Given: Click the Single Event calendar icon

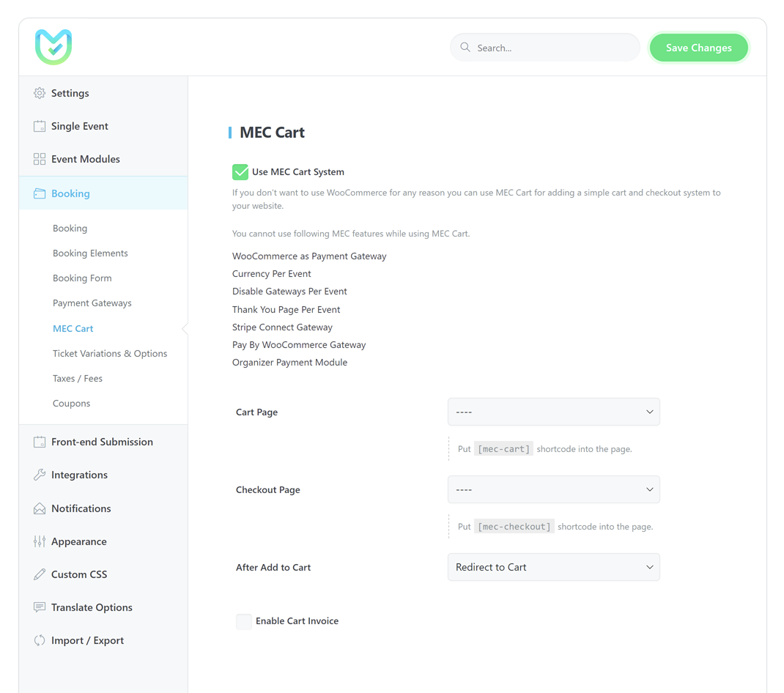Looking at the screenshot, I should 40,126.
